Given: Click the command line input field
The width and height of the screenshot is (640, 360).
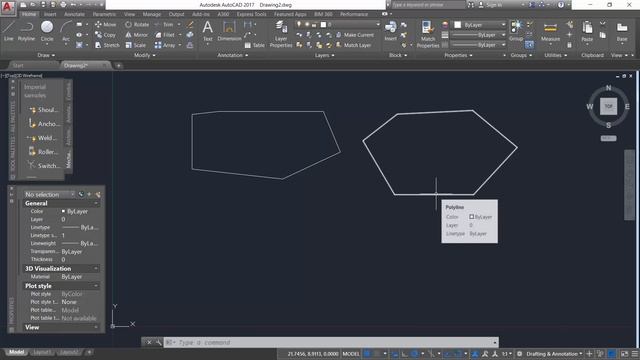Looking at the screenshot, I should click(331, 342).
